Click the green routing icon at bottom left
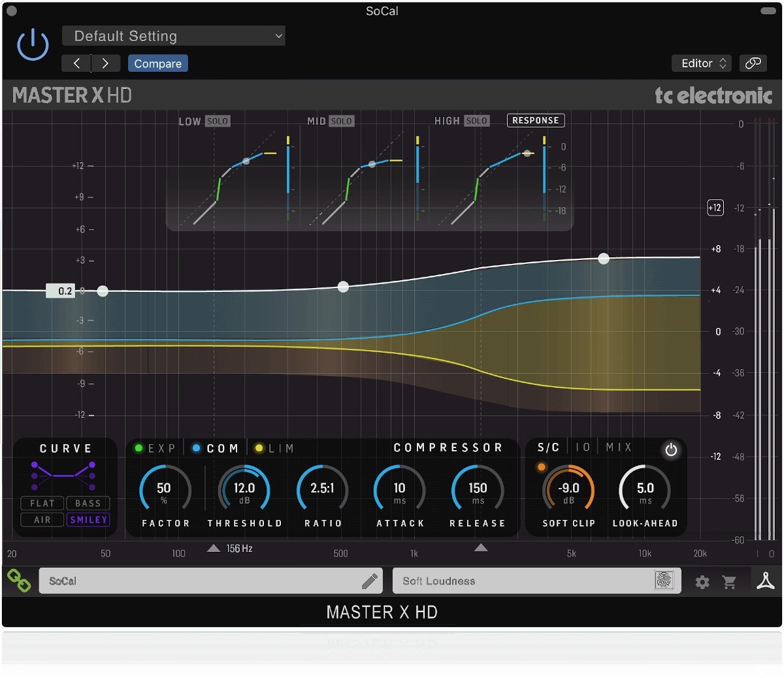 click(x=18, y=580)
